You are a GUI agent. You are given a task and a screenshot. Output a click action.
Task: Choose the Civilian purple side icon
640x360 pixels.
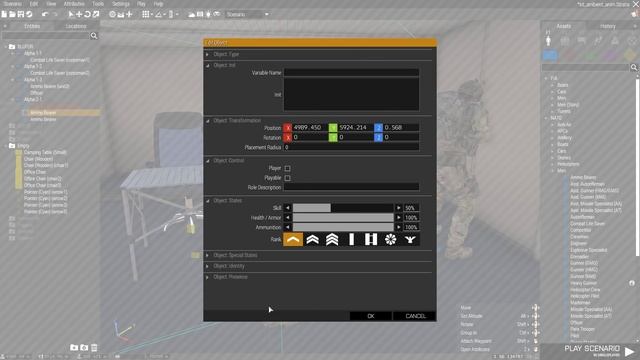(x=610, y=55)
